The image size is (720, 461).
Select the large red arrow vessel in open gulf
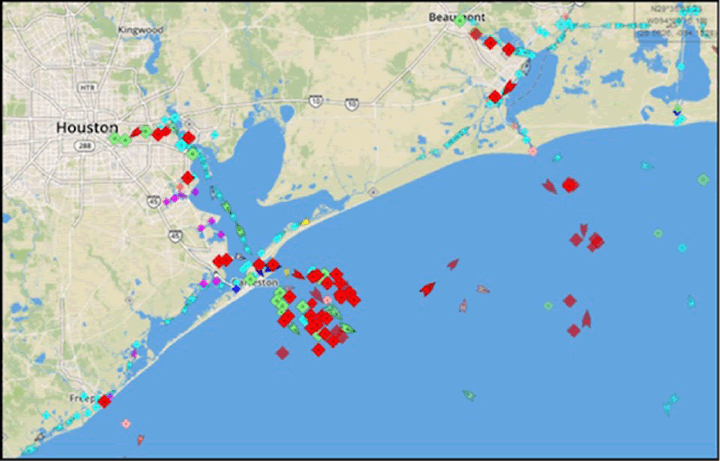click(428, 289)
